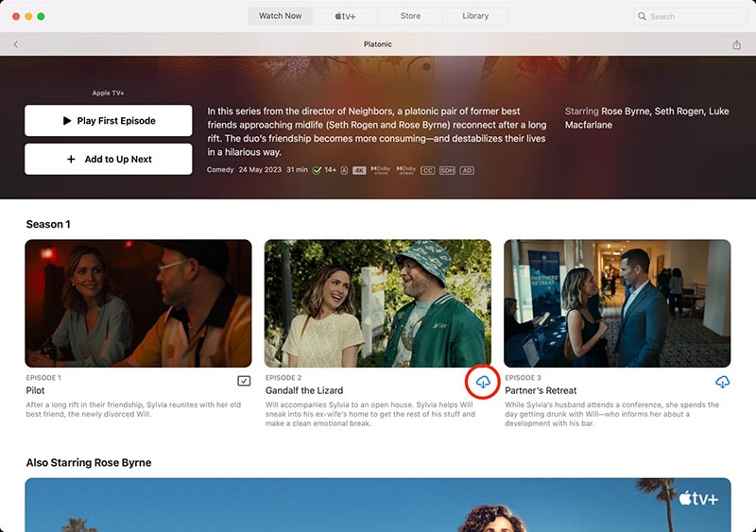Click the SDH badge
The width and height of the screenshot is (756, 532).
(447, 170)
